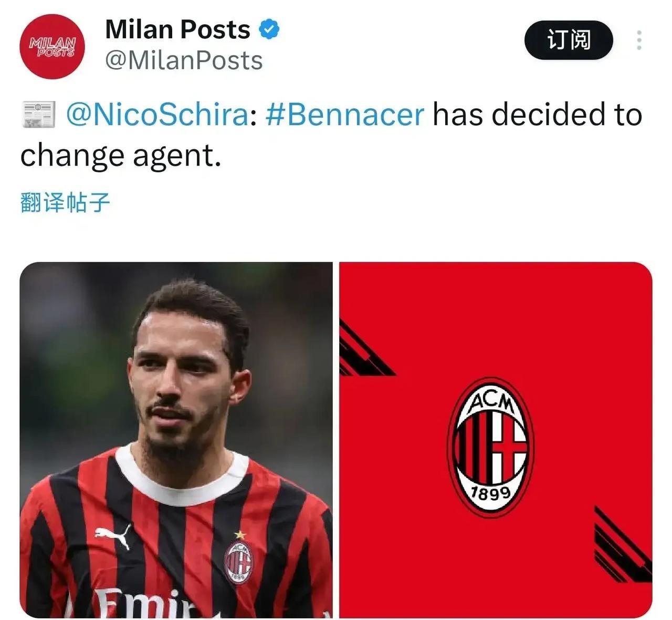Click the small Milan badge on jersey

coord(239,562)
